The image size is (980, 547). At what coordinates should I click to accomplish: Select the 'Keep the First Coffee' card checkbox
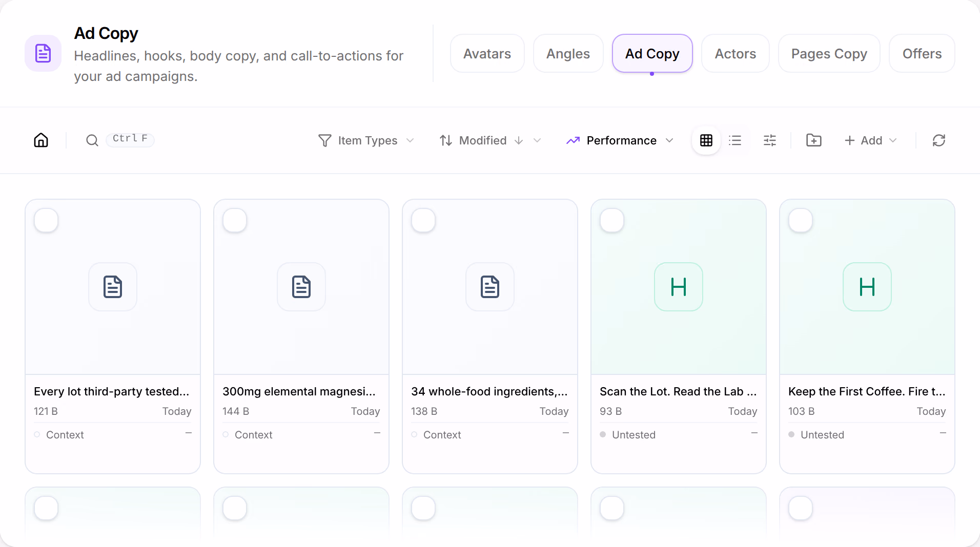tap(801, 221)
